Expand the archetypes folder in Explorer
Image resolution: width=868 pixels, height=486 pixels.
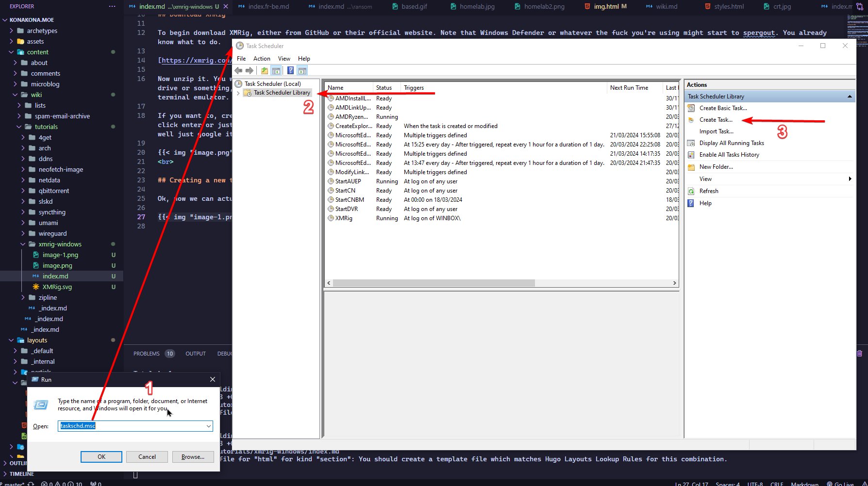[x=11, y=31]
